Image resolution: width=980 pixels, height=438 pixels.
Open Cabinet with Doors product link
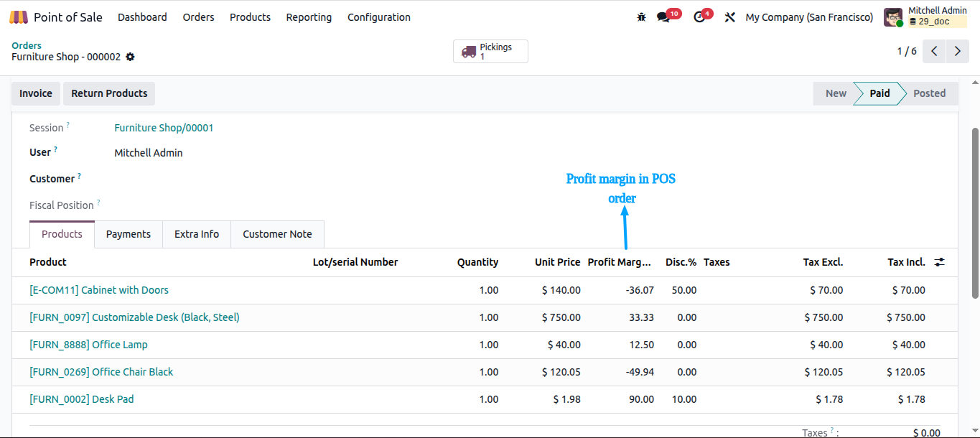pos(99,290)
